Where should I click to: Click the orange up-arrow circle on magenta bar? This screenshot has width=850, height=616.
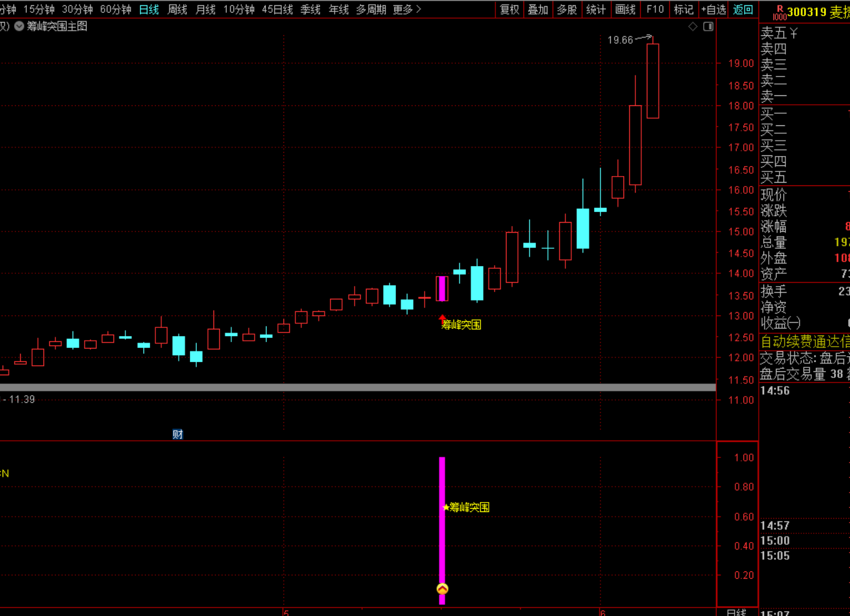442,589
